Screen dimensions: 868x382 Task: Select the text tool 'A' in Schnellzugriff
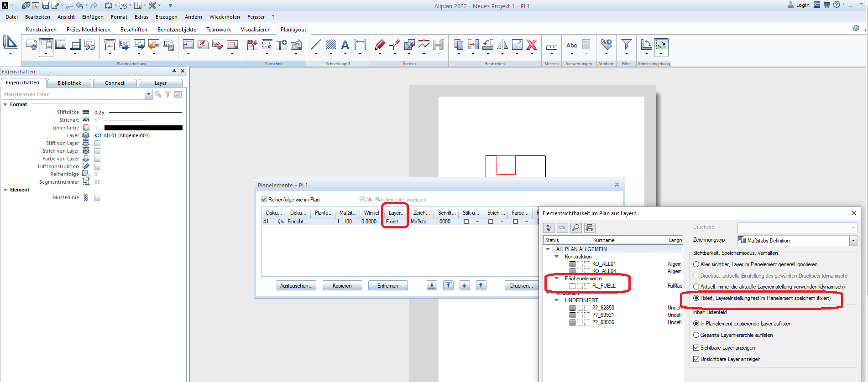[x=345, y=45]
